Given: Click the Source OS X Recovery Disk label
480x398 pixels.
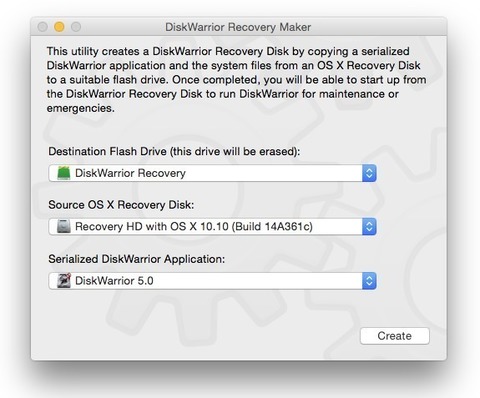Looking at the screenshot, I should pyautogui.click(x=121, y=205).
